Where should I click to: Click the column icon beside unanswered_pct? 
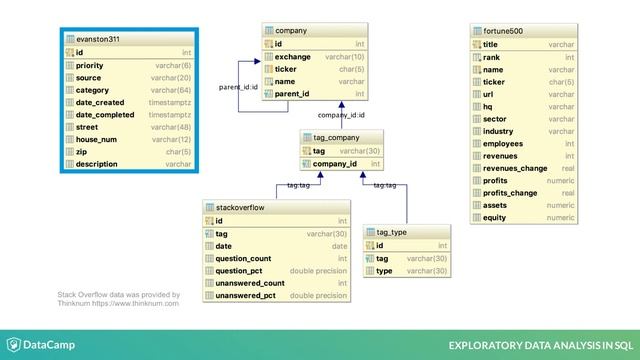209,296
